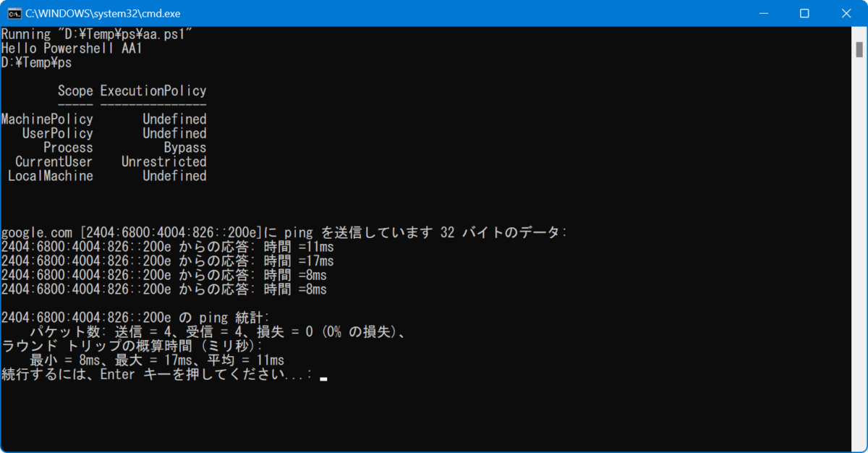Click the standalone D:¥Temp¥ps path line
Viewport: 868px width, 453px height.
click(36, 63)
